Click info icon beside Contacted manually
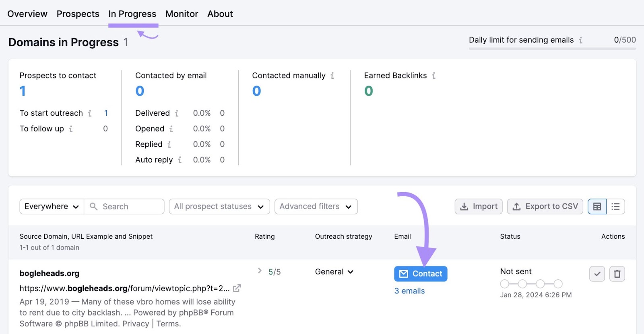The height and width of the screenshot is (334, 644). 332,76
